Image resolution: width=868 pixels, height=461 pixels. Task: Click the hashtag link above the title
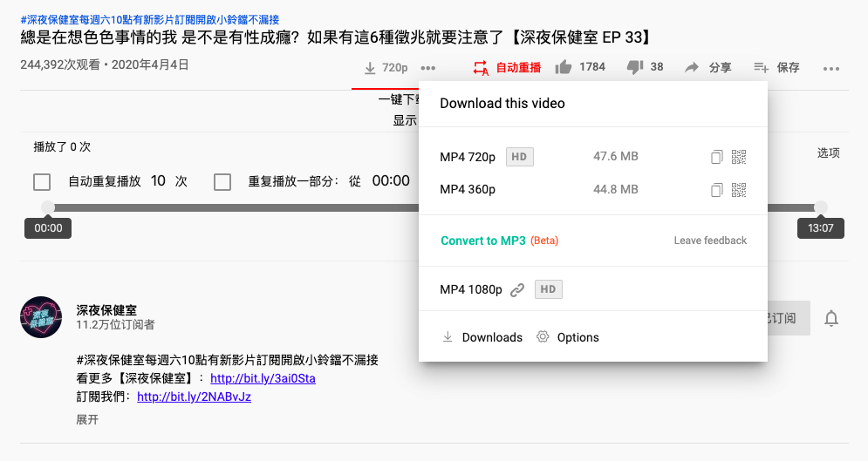tap(150, 20)
